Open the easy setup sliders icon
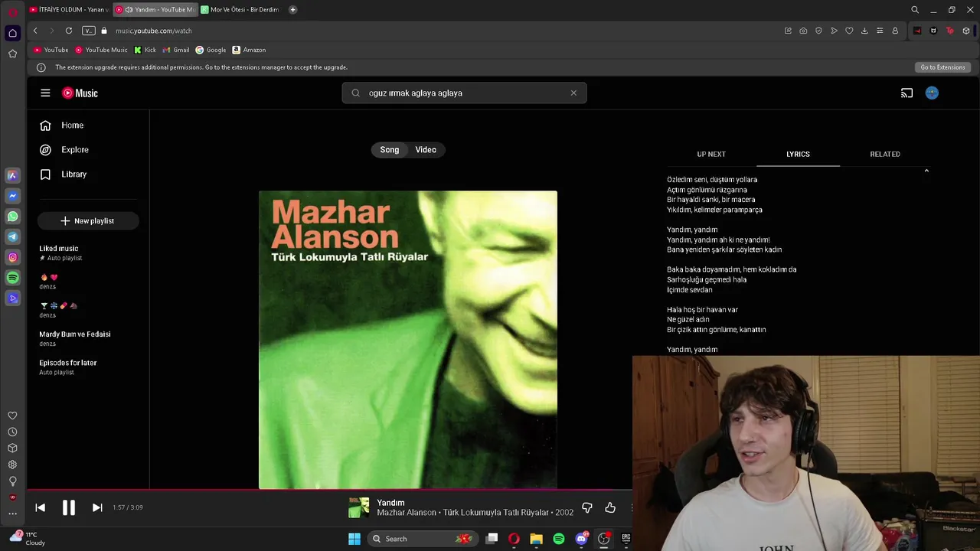The width and height of the screenshot is (980, 551). click(880, 31)
